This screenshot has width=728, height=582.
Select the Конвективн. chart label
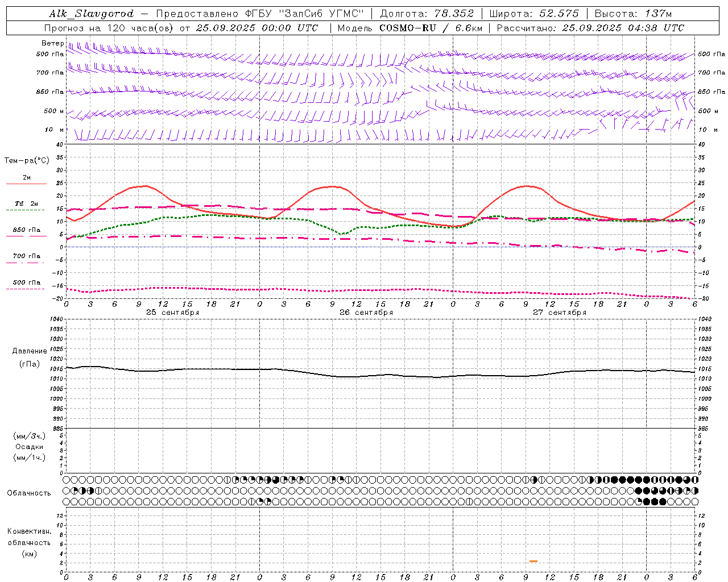(29, 531)
